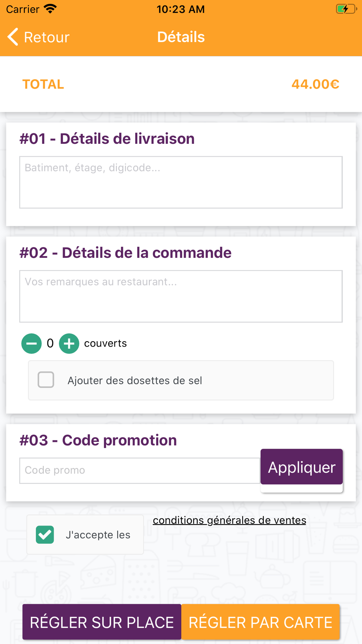This screenshot has width=362, height=644.
Task: Uncheck the J'accepte les checkbox
Action: (x=45, y=535)
